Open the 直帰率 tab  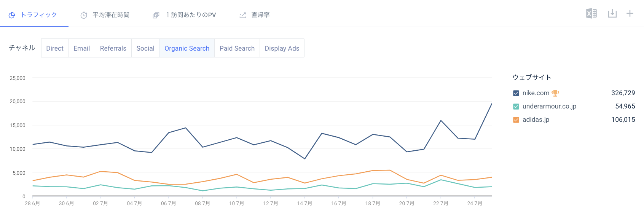(260, 15)
